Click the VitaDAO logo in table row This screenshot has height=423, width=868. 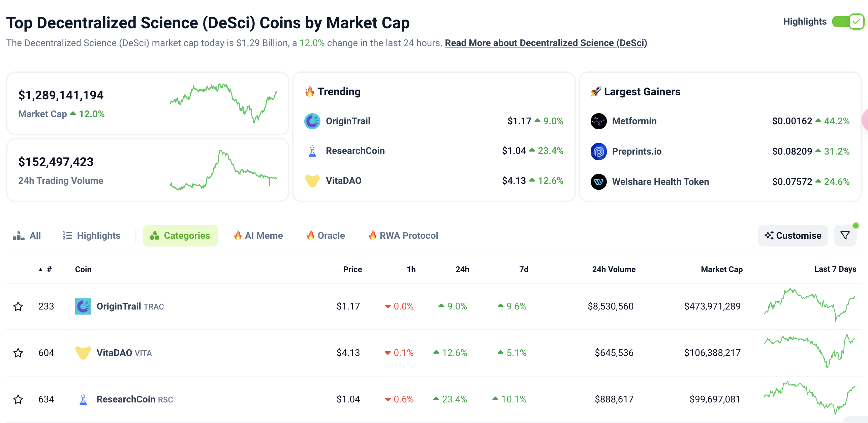click(83, 353)
